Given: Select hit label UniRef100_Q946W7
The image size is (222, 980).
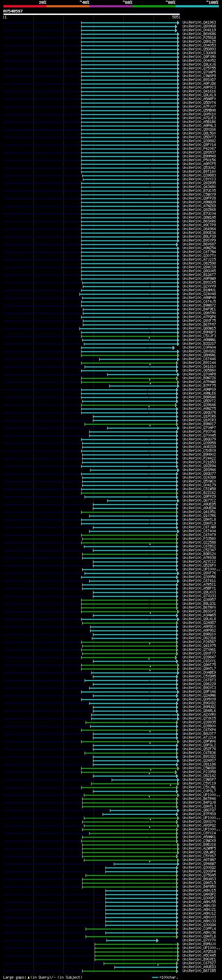Looking at the screenshot, I should point(199,864).
